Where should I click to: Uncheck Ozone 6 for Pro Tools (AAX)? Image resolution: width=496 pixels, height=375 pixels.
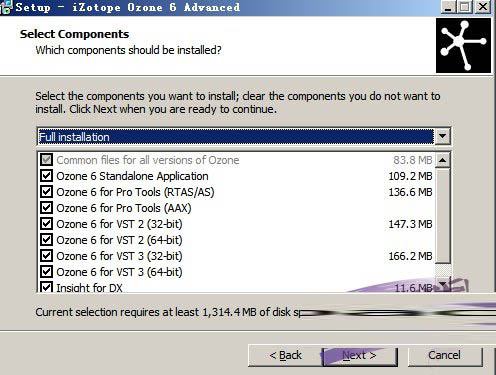pyautogui.click(x=46, y=208)
